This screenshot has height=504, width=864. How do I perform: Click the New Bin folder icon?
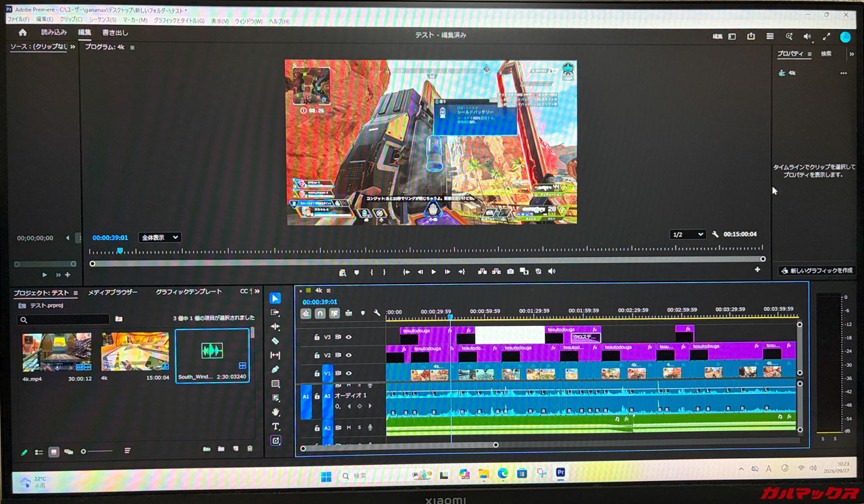tap(221, 449)
